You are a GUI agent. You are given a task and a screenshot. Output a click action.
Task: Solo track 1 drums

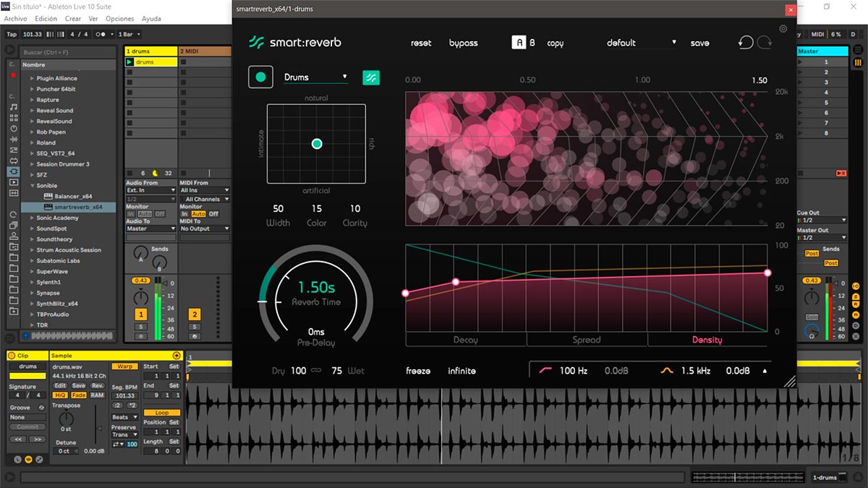[141, 327]
